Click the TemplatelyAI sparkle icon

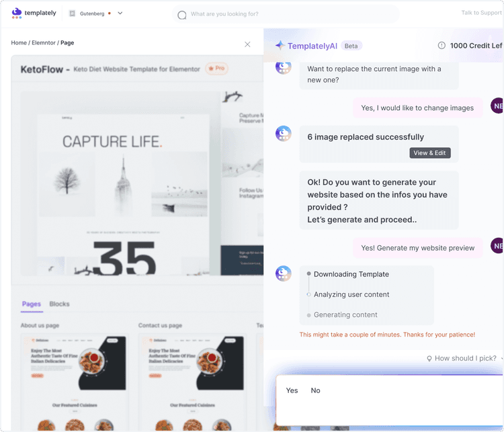point(280,45)
